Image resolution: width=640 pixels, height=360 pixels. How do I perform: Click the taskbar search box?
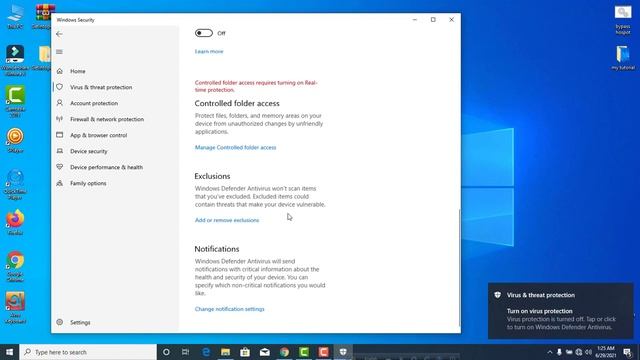tap(88, 352)
